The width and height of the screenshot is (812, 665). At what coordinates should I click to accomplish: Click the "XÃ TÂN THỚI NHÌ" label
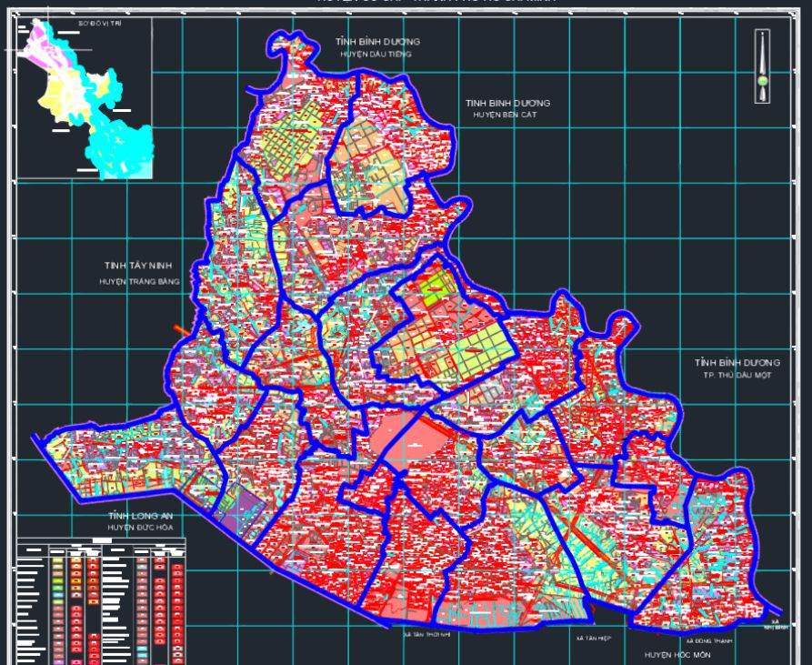tap(427, 634)
